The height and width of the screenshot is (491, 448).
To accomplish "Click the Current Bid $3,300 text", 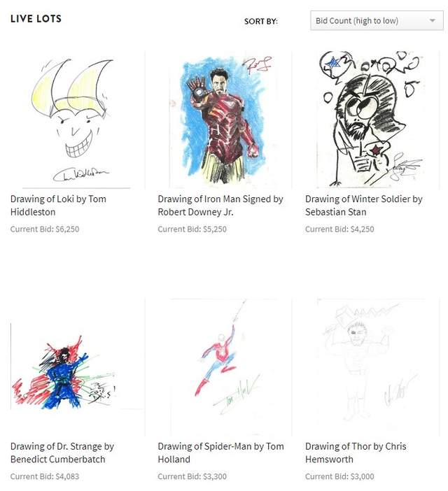I will pyautogui.click(x=192, y=476).
